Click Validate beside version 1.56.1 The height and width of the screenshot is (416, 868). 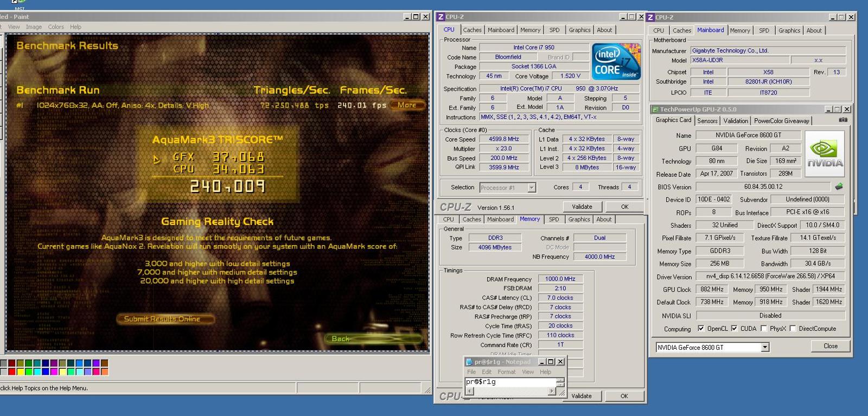click(582, 207)
